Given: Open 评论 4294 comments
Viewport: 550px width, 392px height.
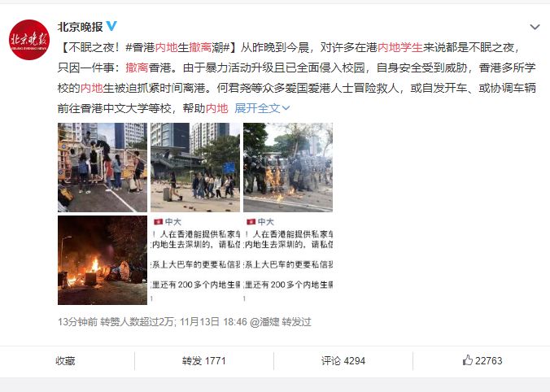Looking at the screenshot, I should 343,361.
